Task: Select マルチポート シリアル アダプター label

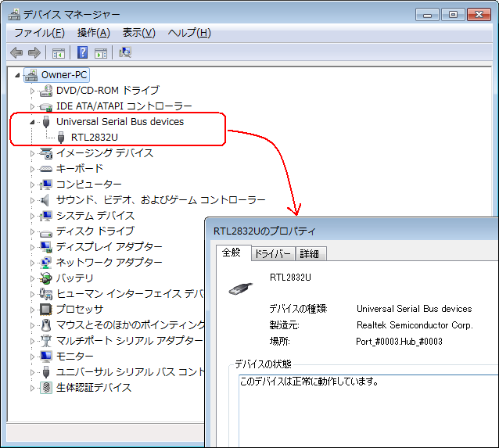Action: 130,341
